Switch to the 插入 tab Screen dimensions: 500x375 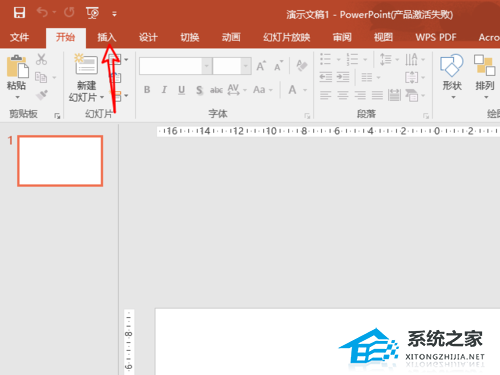pos(107,37)
